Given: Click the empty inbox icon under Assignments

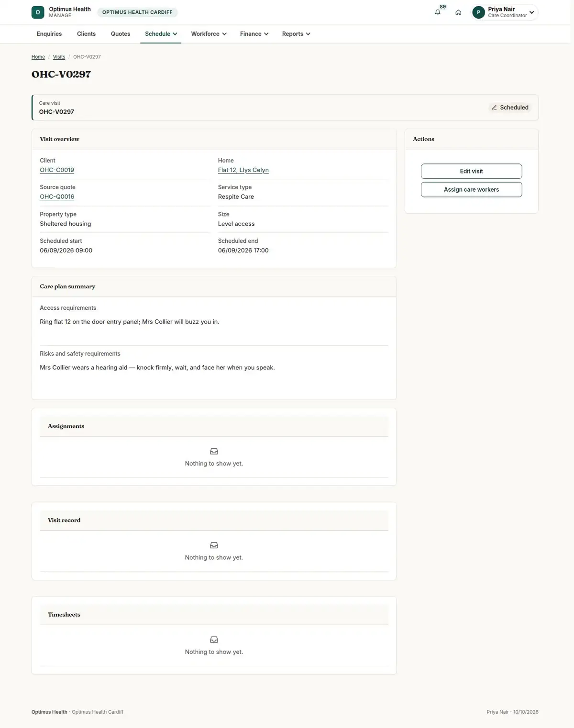Looking at the screenshot, I should (x=214, y=451).
